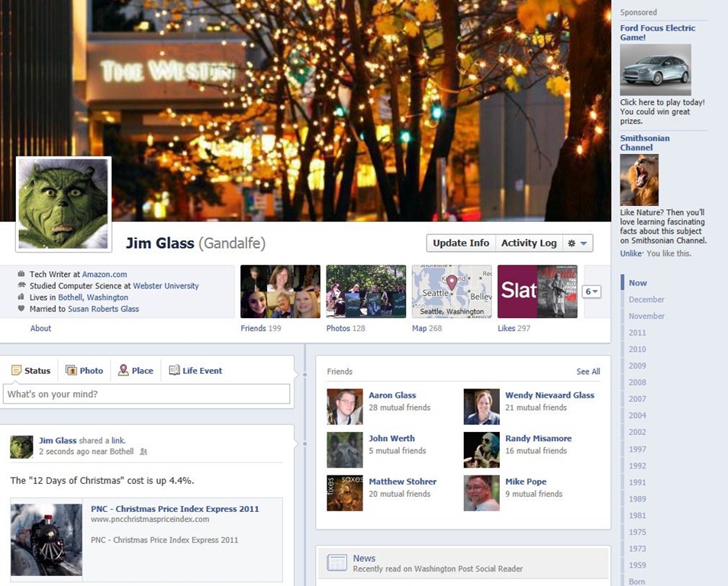Type in What's on your mind box
The image size is (728, 586).
[x=147, y=394]
